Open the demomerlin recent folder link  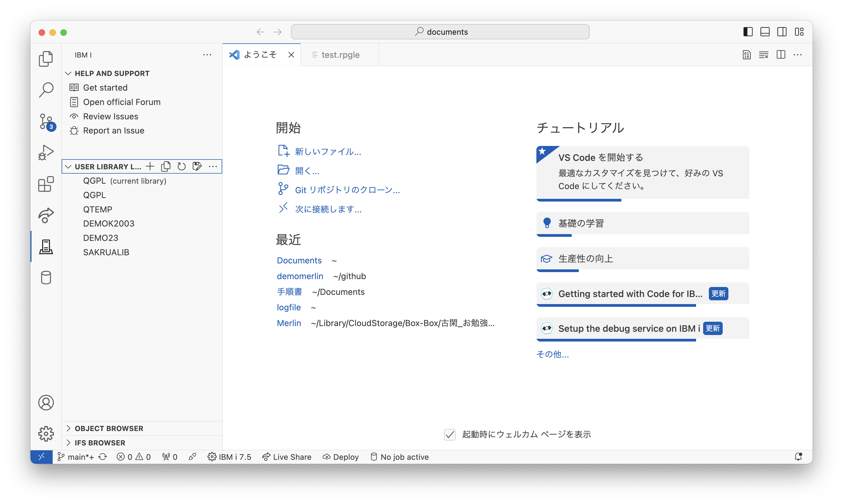click(300, 276)
